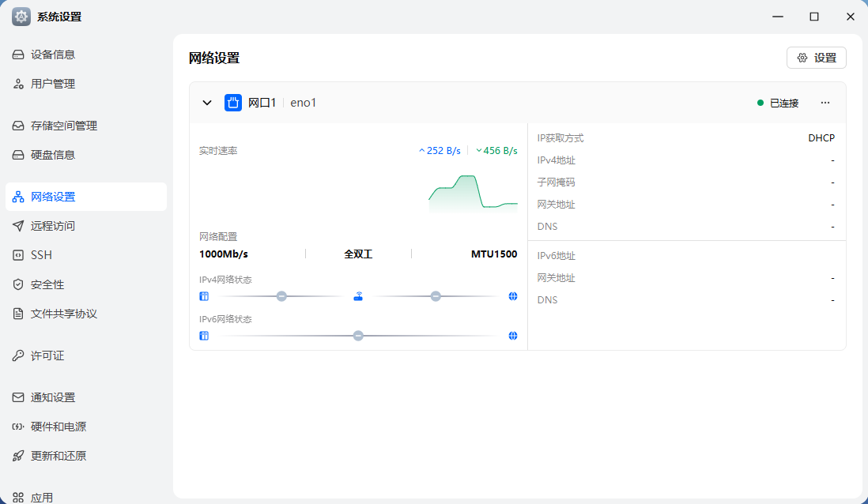Image resolution: width=868 pixels, height=504 pixels.
Task: Click the IPv6 network status progress indicator
Action: 358,335
